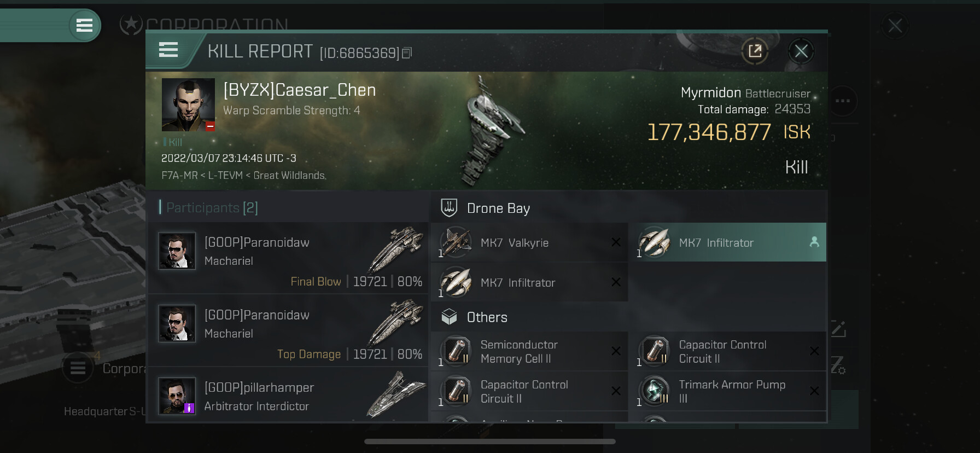
Task: Close the Kill Report window
Action: point(801,51)
